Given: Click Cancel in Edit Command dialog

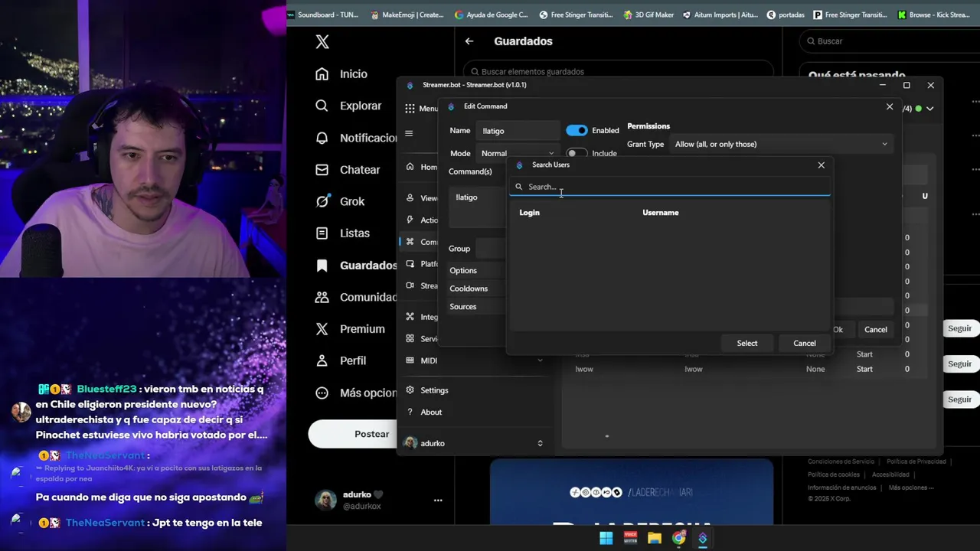Looking at the screenshot, I should pyautogui.click(x=876, y=330).
